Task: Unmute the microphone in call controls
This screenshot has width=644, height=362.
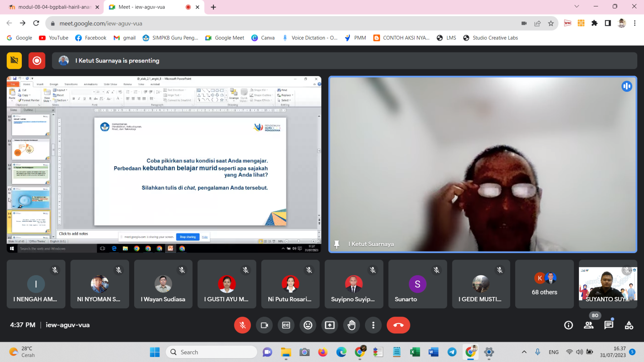Action: tap(242, 325)
